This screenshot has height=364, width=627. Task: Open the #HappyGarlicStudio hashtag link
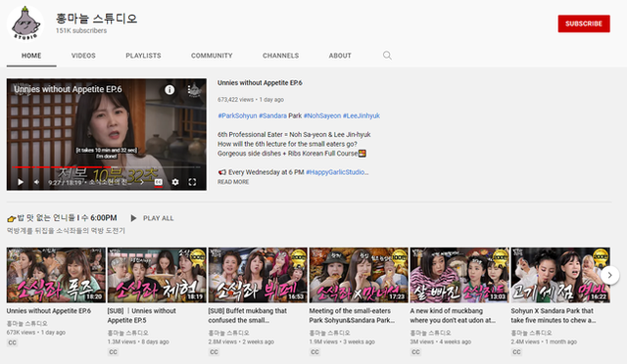(x=337, y=172)
